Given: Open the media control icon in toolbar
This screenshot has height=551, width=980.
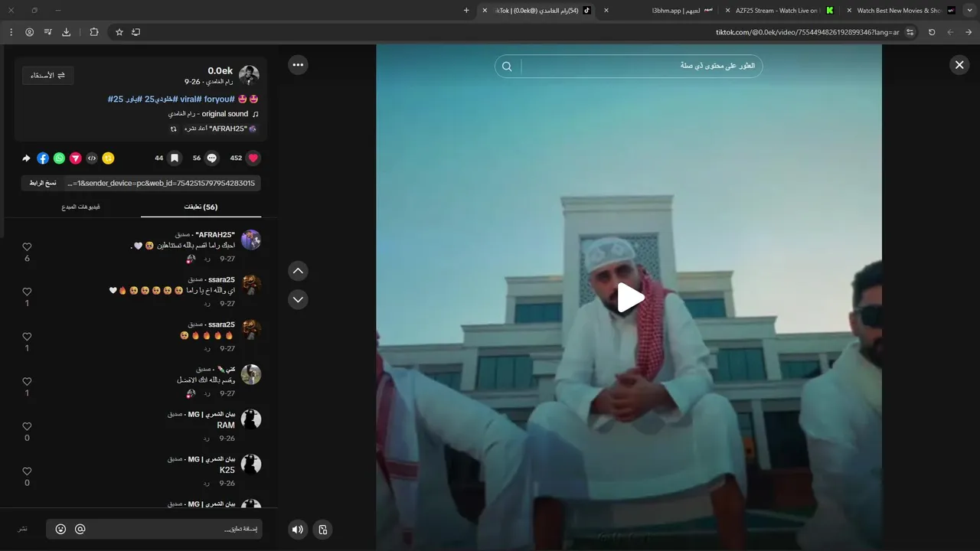Looking at the screenshot, I should coord(48,32).
